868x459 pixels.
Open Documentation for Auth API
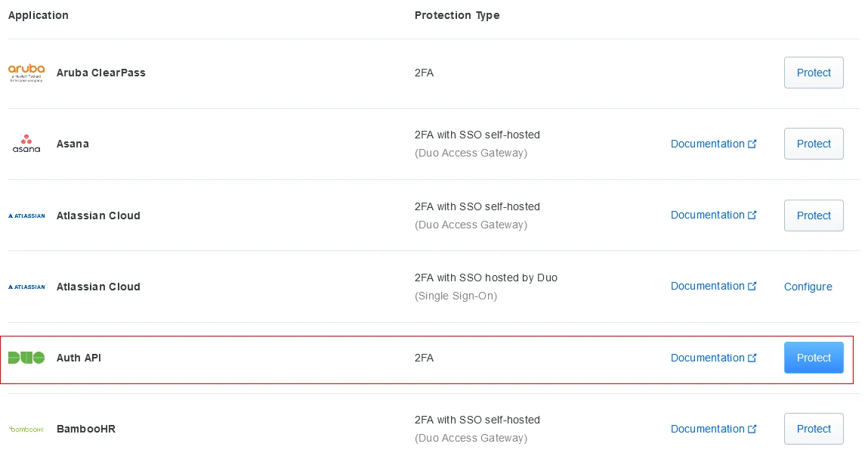coord(708,358)
